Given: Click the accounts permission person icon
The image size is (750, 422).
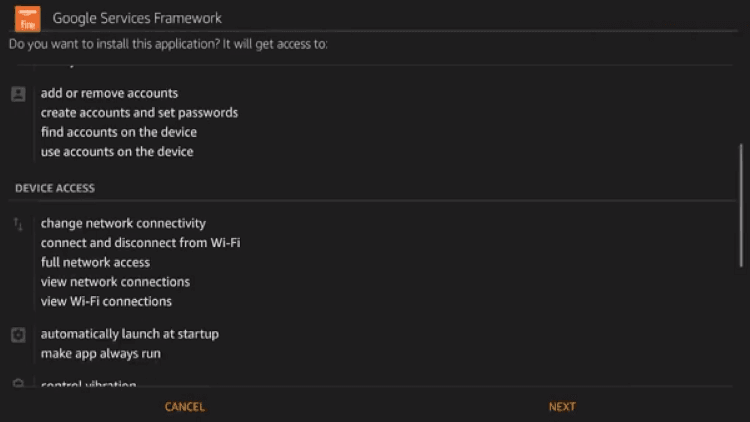Looking at the screenshot, I should [18, 94].
